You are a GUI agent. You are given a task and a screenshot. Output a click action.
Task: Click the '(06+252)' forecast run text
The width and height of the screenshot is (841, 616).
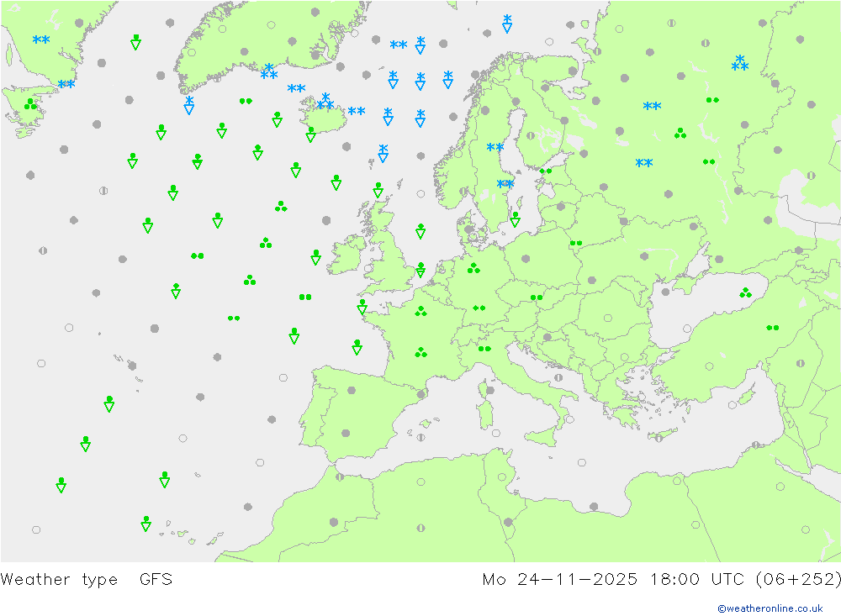coord(798,580)
